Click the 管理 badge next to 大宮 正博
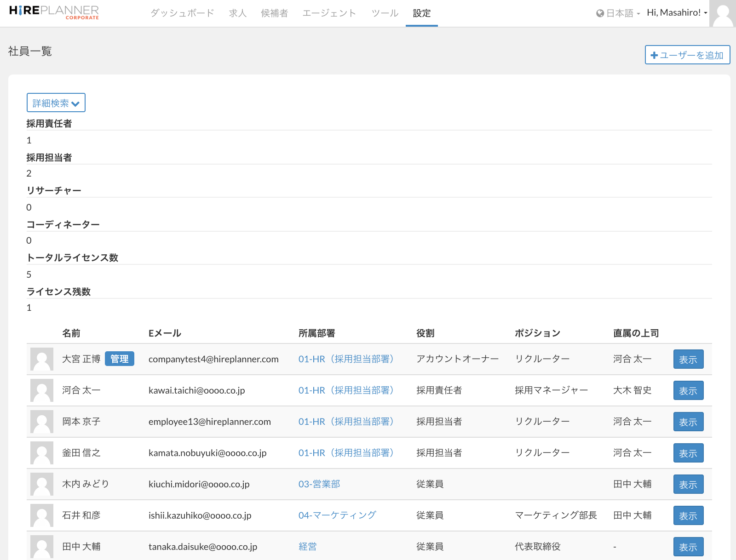Screen dimensions: 736x560 pyautogui.click(x=120, y=359)
